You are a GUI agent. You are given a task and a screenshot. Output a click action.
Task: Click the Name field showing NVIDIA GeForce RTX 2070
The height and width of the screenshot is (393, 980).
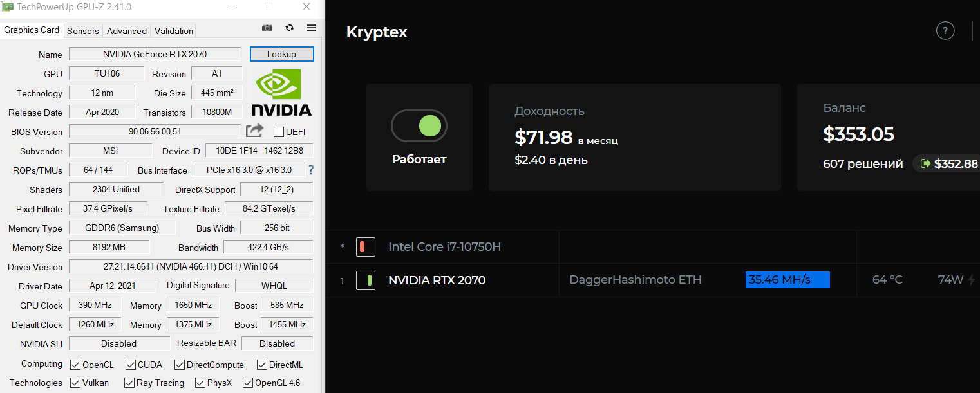pos(155,54)
